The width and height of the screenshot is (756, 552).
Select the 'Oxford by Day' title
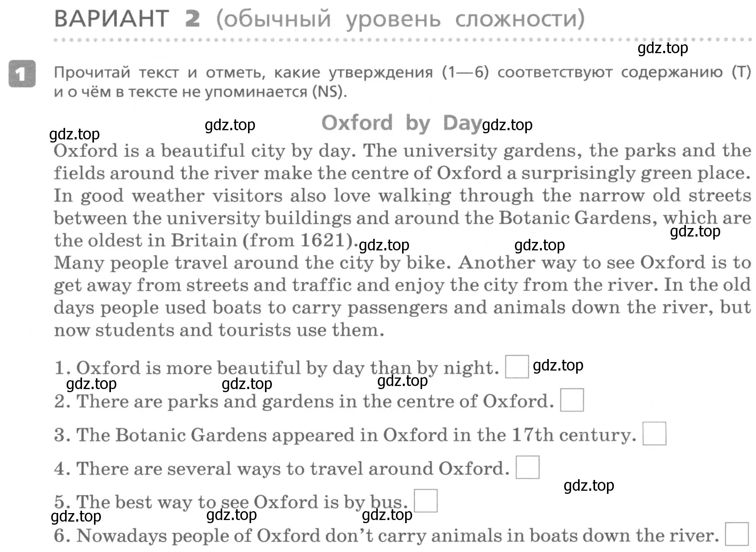pos(401,123)
